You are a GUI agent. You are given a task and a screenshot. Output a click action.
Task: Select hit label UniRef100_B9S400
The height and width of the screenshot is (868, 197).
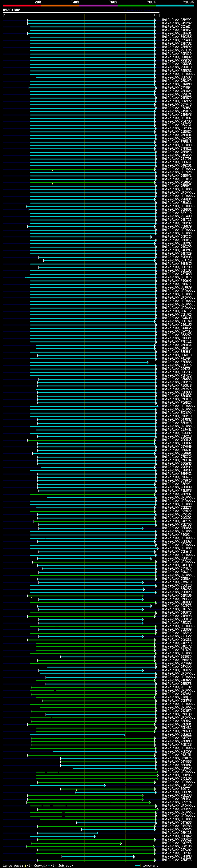click(x=177, y=40)
